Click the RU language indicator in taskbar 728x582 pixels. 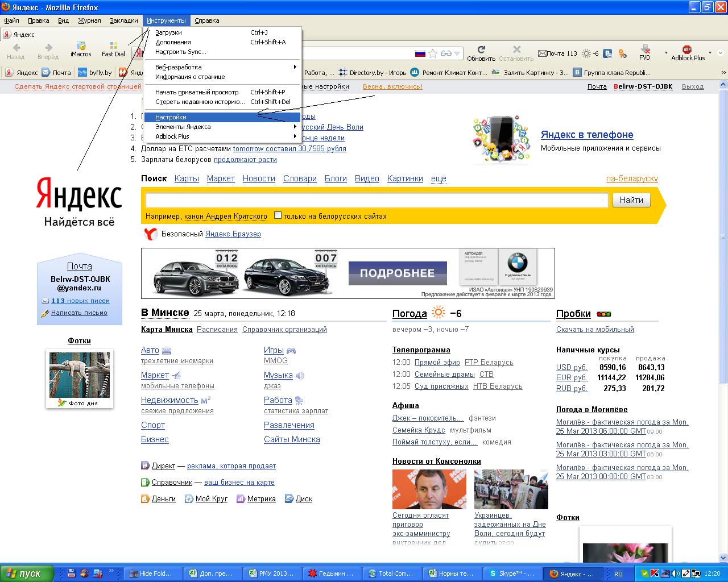point(618,574)
